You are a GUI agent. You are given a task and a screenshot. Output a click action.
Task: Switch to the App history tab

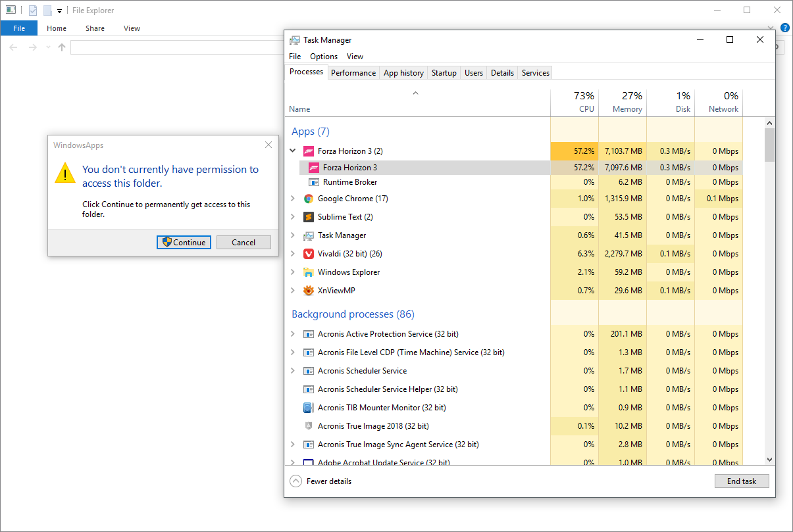click(x=403, y=73)
